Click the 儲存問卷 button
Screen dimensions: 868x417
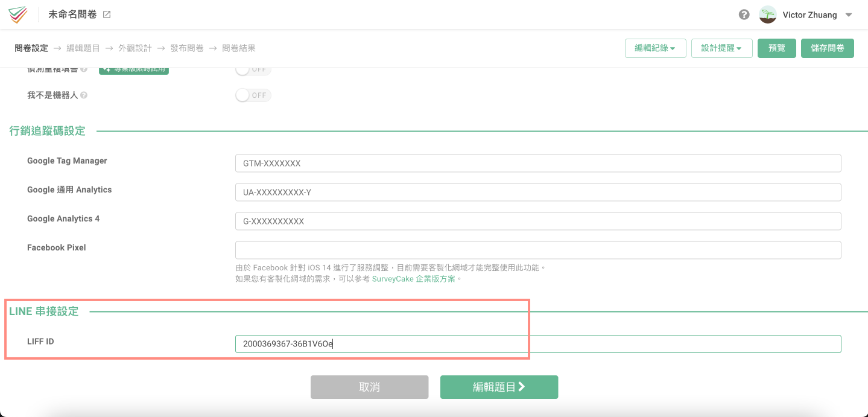828,48
